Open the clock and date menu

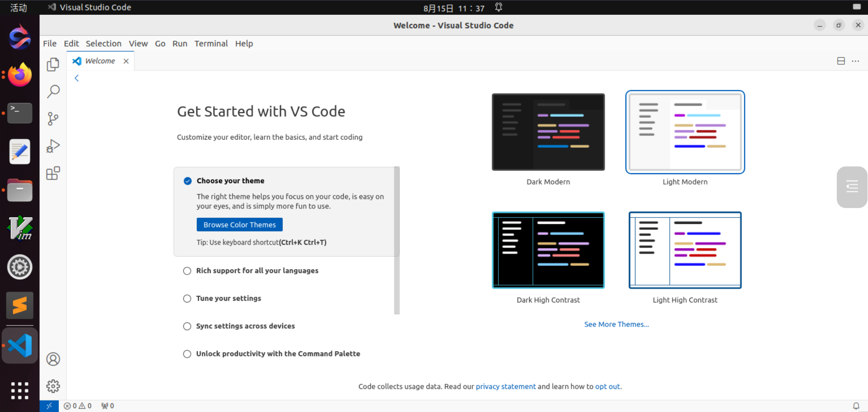point(454,8)
